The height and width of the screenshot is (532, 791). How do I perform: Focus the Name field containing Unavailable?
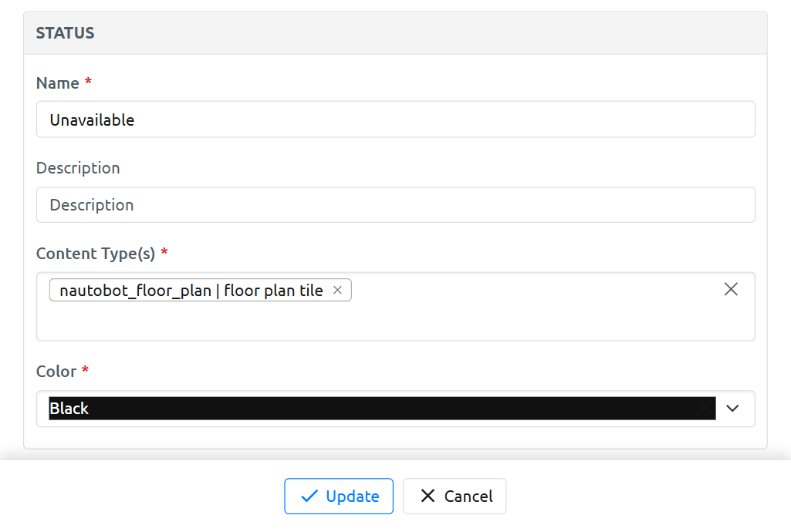(395, 120)
